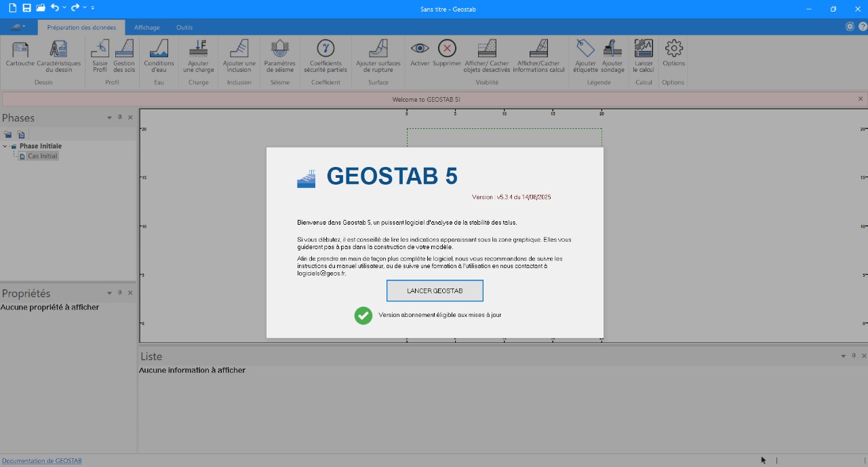Image resolution: width=868 pixels, height=467 pixels.
Task: Click the LANCER GEOSTAB button
Action: (435, 291)
